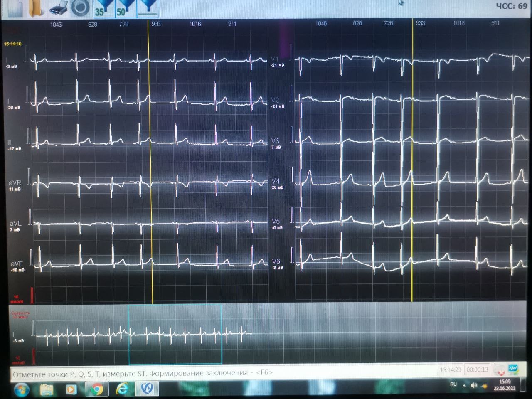Click the status bar instruction mentioning F6

pos(143,373)
